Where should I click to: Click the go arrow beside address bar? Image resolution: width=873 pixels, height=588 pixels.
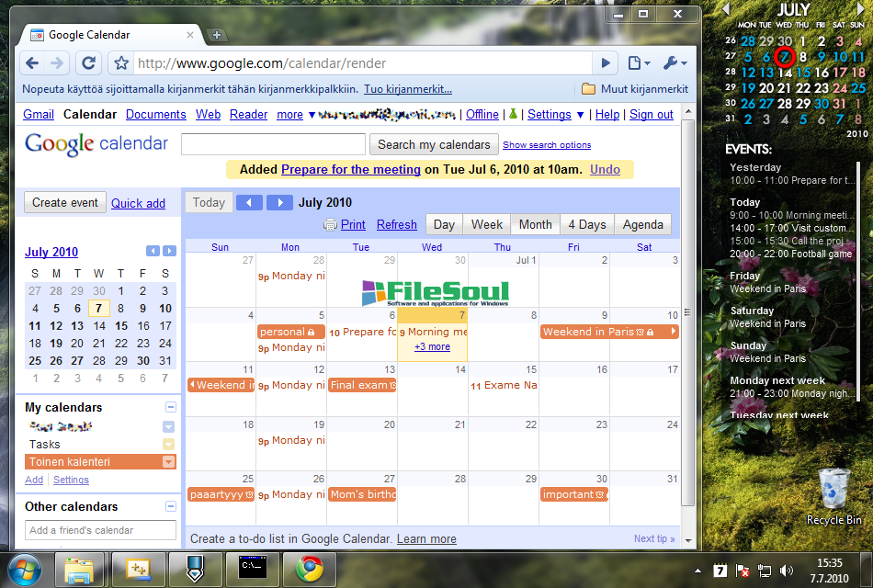click(605, 63)
